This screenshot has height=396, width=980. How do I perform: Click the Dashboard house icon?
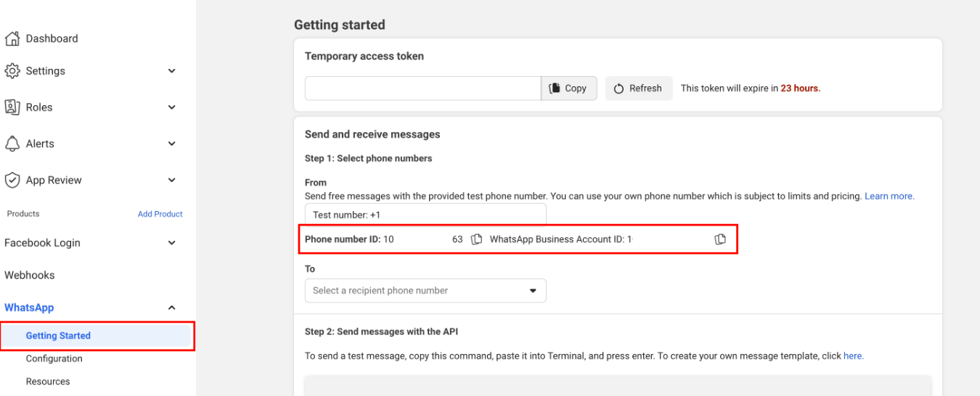click(x=12, y=38)
